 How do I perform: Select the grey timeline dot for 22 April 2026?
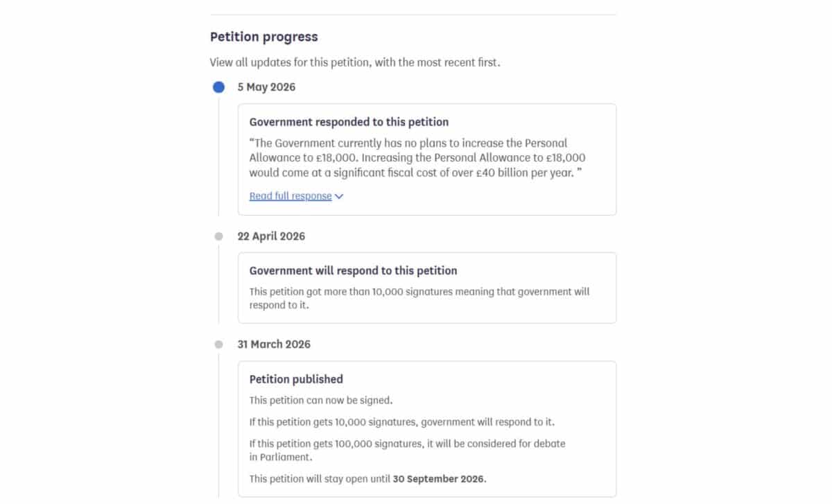pos(219,236)
